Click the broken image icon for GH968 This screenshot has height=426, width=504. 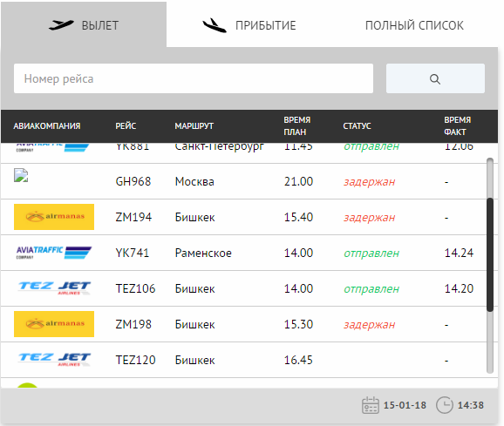[21, 175]
